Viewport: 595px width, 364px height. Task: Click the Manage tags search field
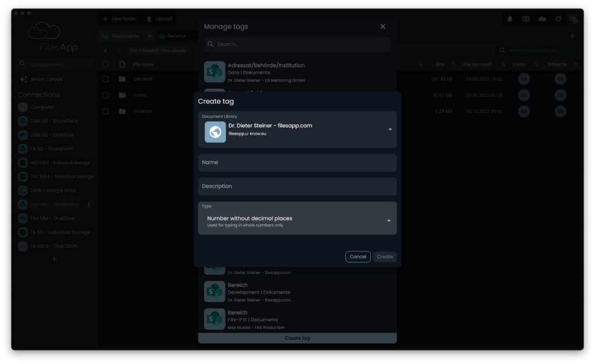coord(297,44)
